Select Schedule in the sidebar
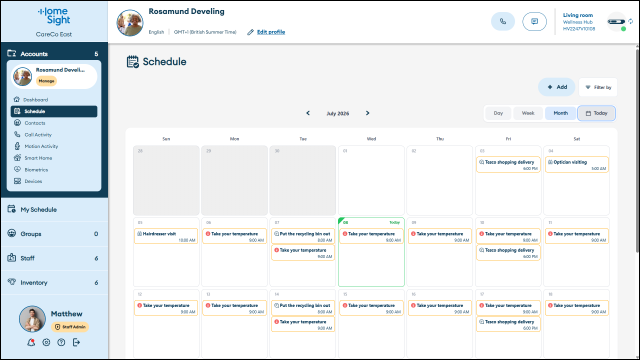 click(54, 111)
